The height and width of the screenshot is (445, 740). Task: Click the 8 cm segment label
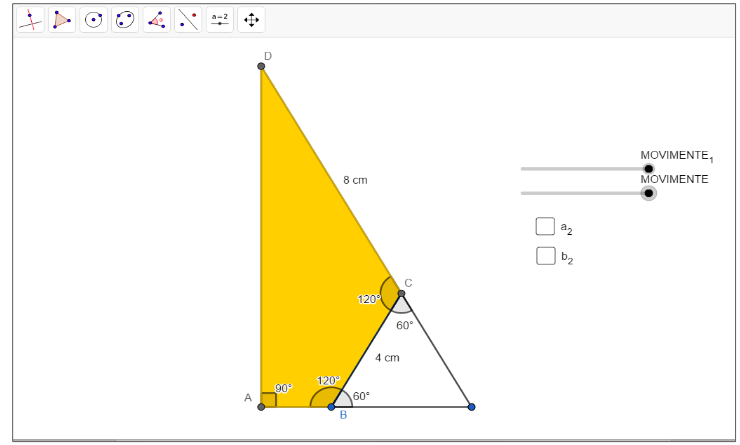(355, 180)
